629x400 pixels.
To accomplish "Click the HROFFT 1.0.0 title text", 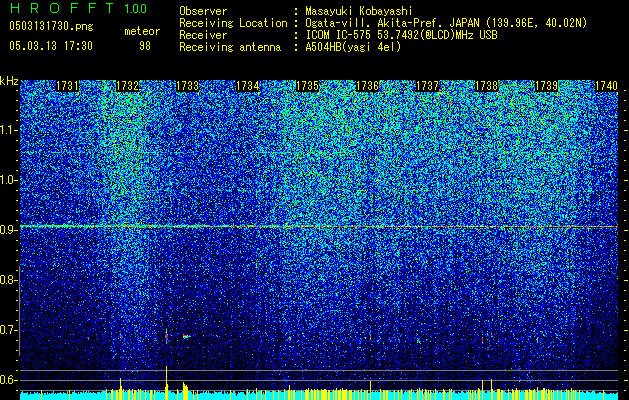I will coord(78,8).
